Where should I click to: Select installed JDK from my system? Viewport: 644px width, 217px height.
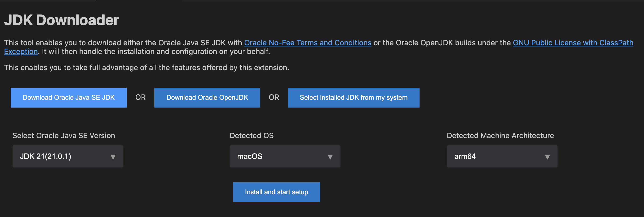click(353, 98)
